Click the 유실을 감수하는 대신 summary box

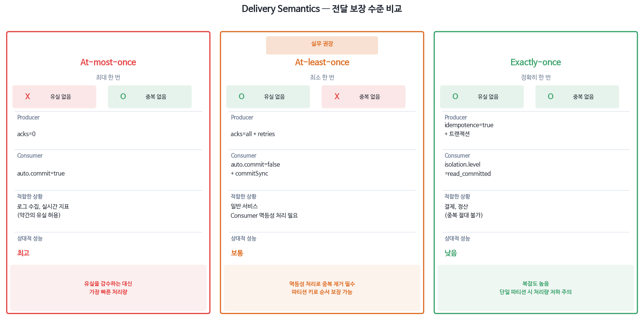point(108,288)
